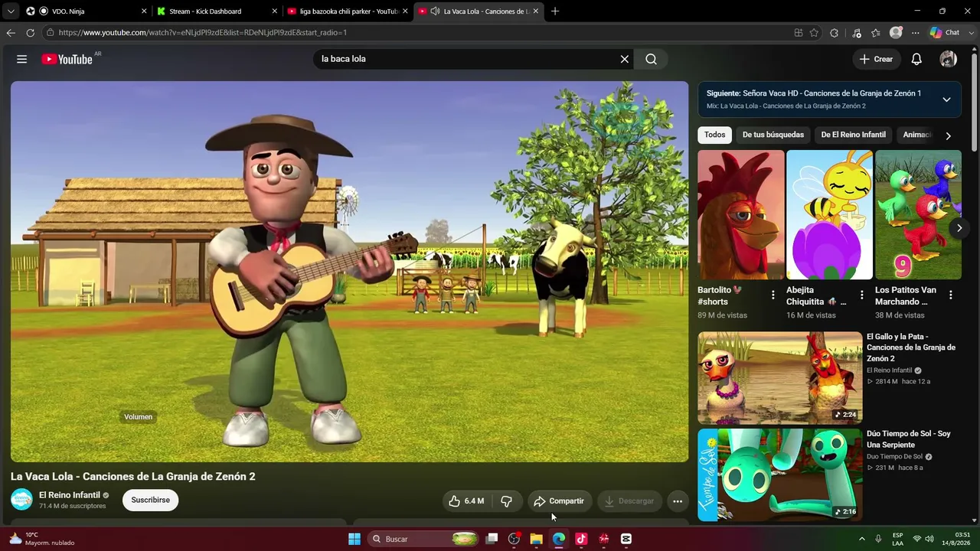This screenshot has height=551, width=980.
Task: Open El Reino Infantil channel avatar
Action: coord(21,500)
